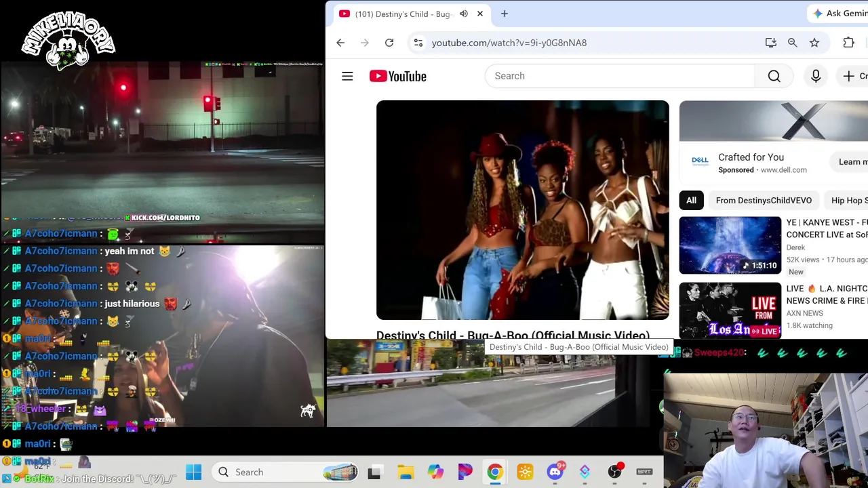The height and width of the screenshot is (488, 868).
Task: Focus the YouTube search box
Action: click(619, 76)
